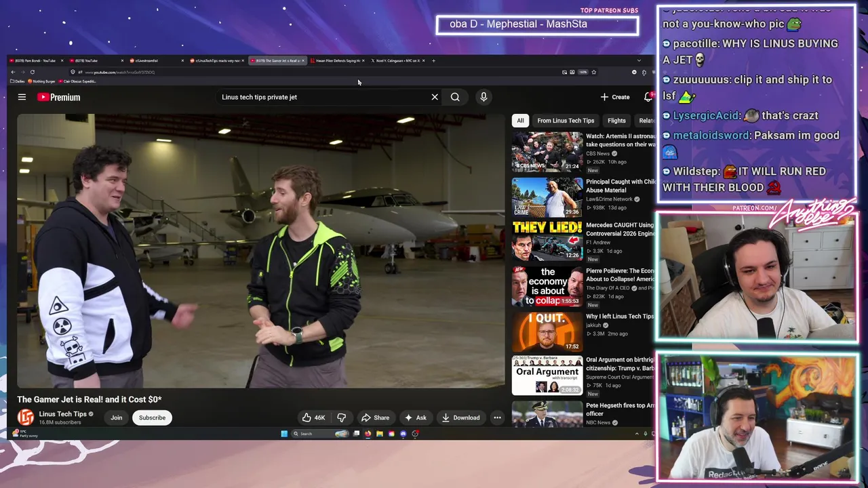The width and height of the screenshot is (868, 488).
Task: Open the Principal Caught Law&Crime thumbnail
Action: [x=547, y=197]
